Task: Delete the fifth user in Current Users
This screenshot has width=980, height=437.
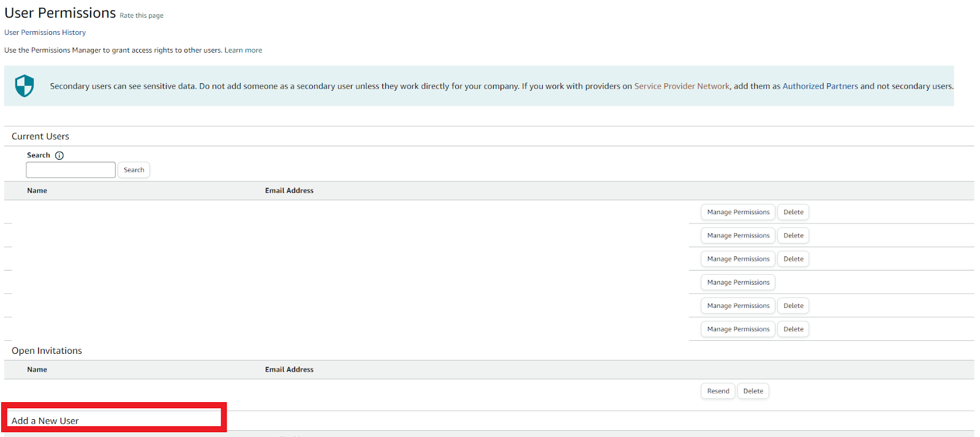Action: tap(793, 306)
